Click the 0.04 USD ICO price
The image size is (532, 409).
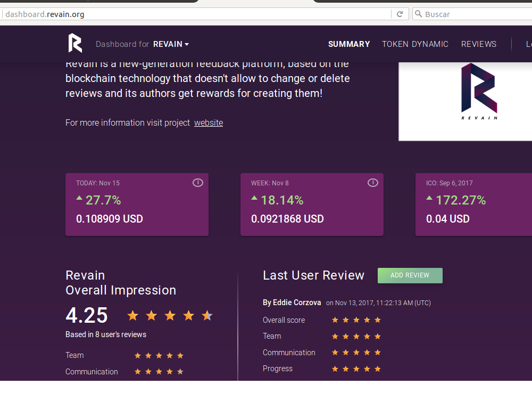(x=448, y=219)
